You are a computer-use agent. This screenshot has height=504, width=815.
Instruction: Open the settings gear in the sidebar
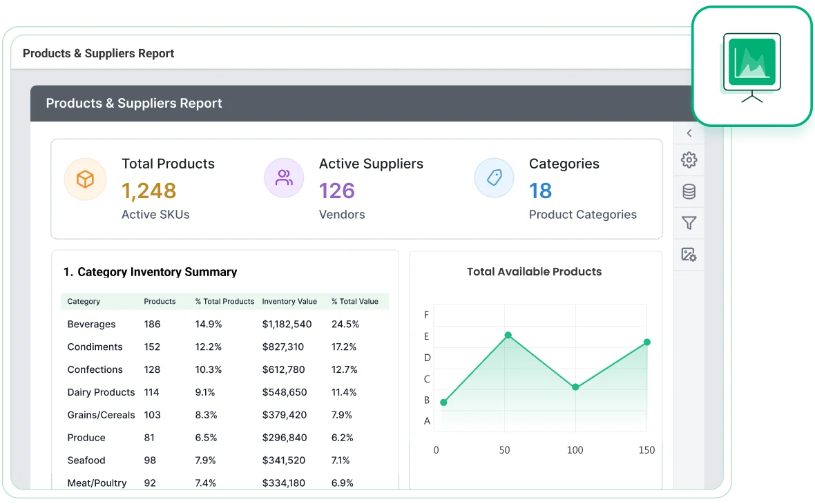[689, 160]
